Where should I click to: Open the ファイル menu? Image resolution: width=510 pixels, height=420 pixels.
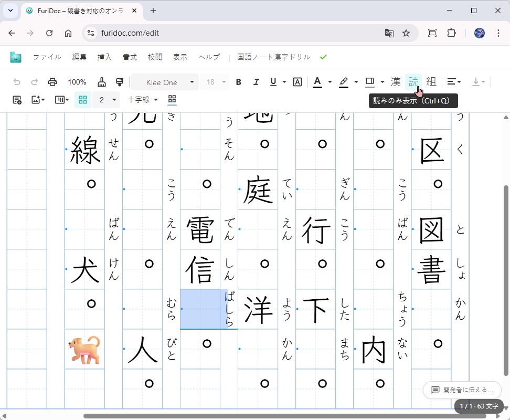(x=47, y=57)
